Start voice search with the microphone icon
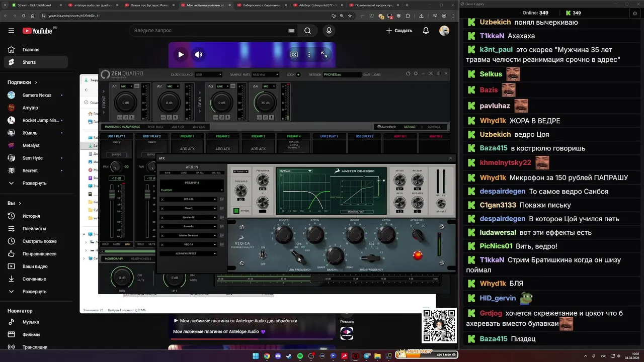The image size is (644, 362). click(x=329, y=31)
